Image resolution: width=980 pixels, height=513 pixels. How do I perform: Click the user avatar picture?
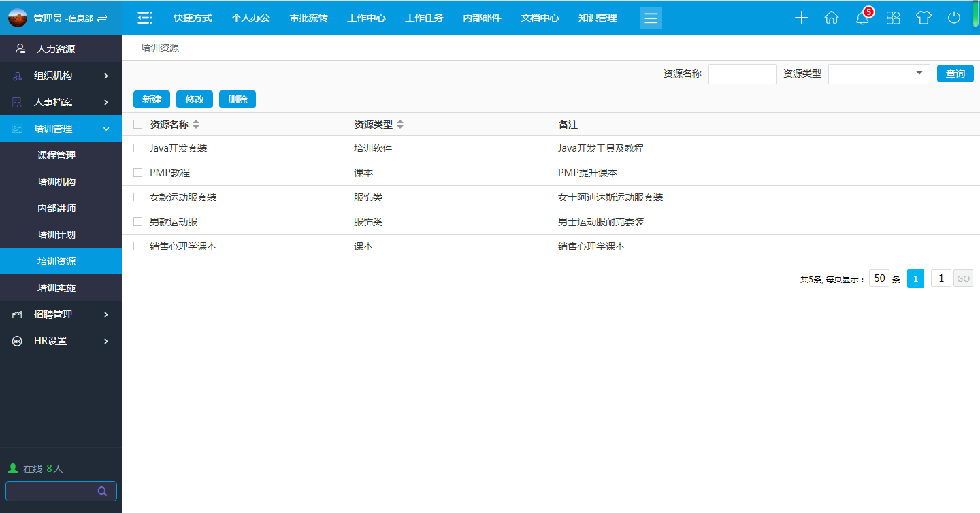18,18
